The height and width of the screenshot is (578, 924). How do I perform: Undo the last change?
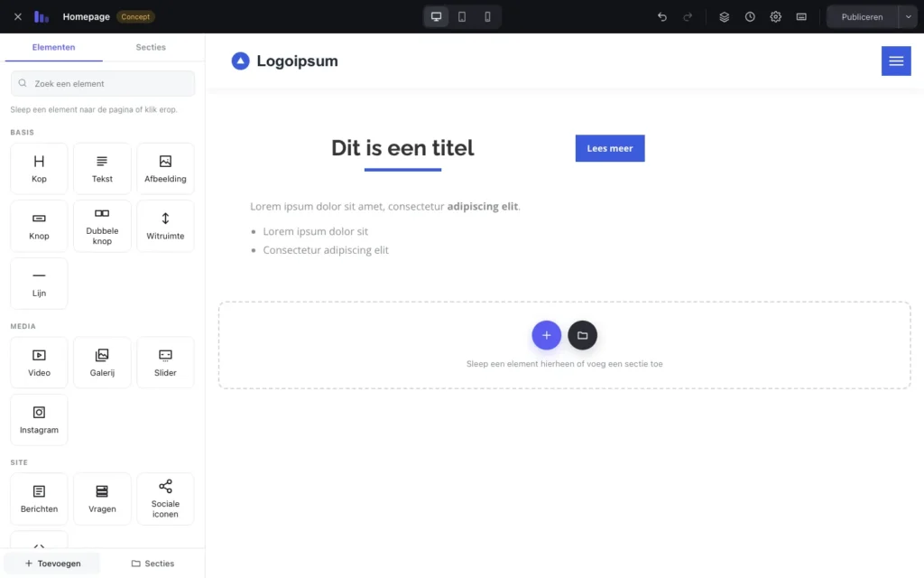661,16
